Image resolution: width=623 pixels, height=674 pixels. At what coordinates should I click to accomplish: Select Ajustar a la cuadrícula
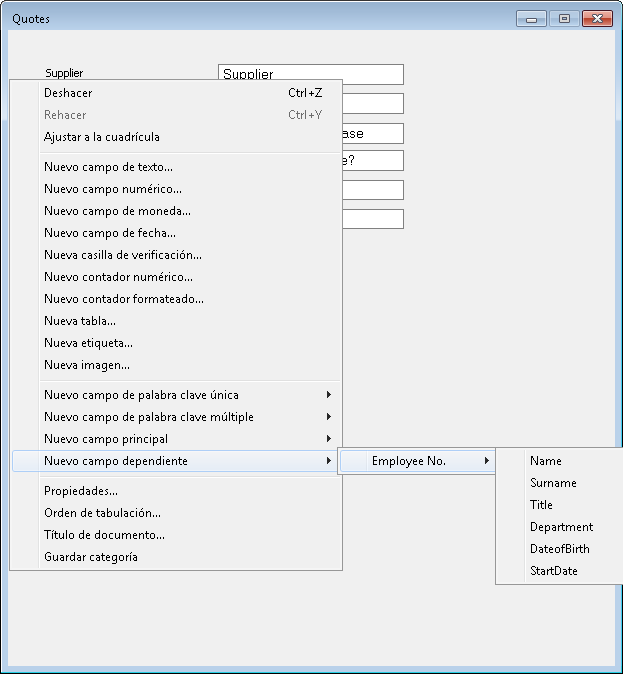point(176,137)
